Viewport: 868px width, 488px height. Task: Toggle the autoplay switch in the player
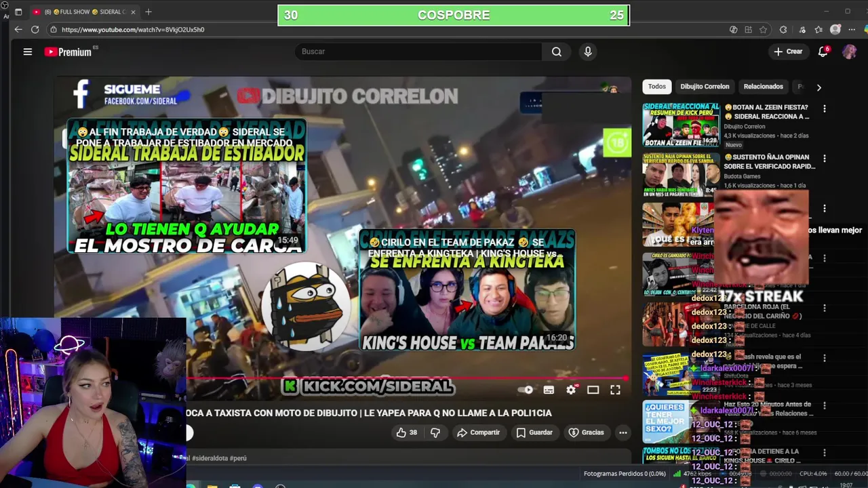tap(526, 390)
